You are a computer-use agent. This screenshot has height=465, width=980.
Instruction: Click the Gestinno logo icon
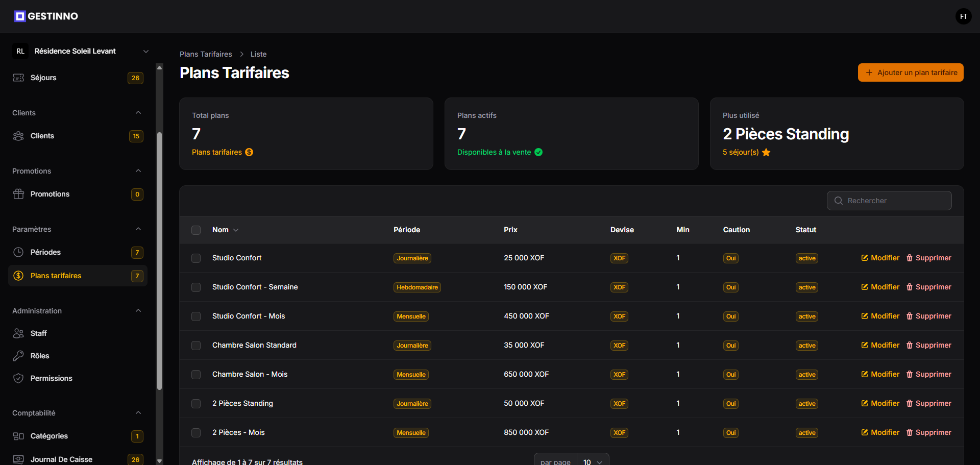20,16
